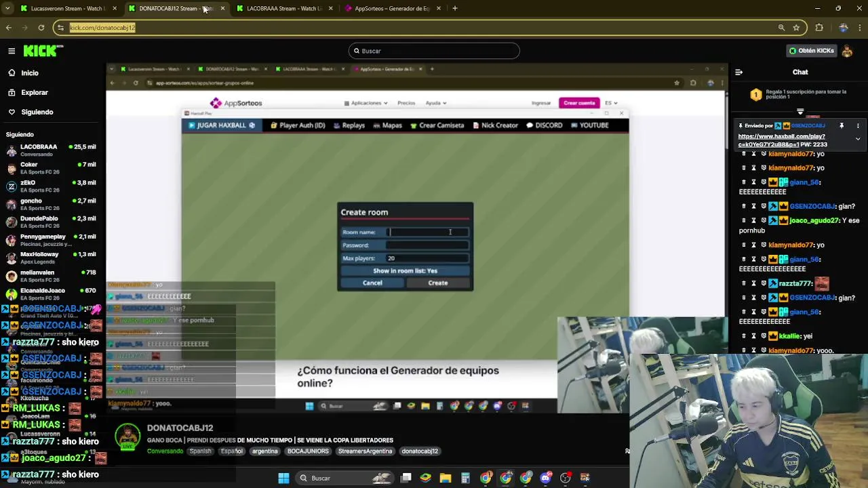
Task: Switch to Lucasveronn Stream browser tab
Action: [68, 8]
